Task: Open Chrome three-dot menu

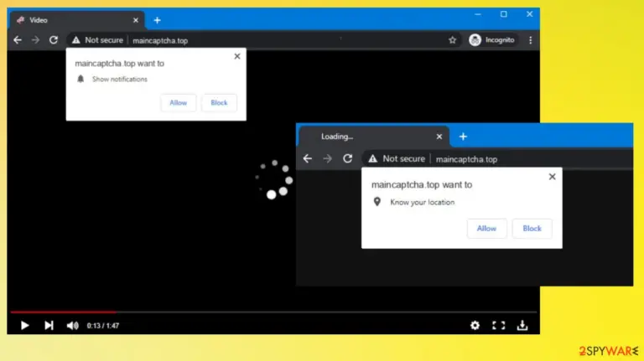Action: tap(530, 40)
